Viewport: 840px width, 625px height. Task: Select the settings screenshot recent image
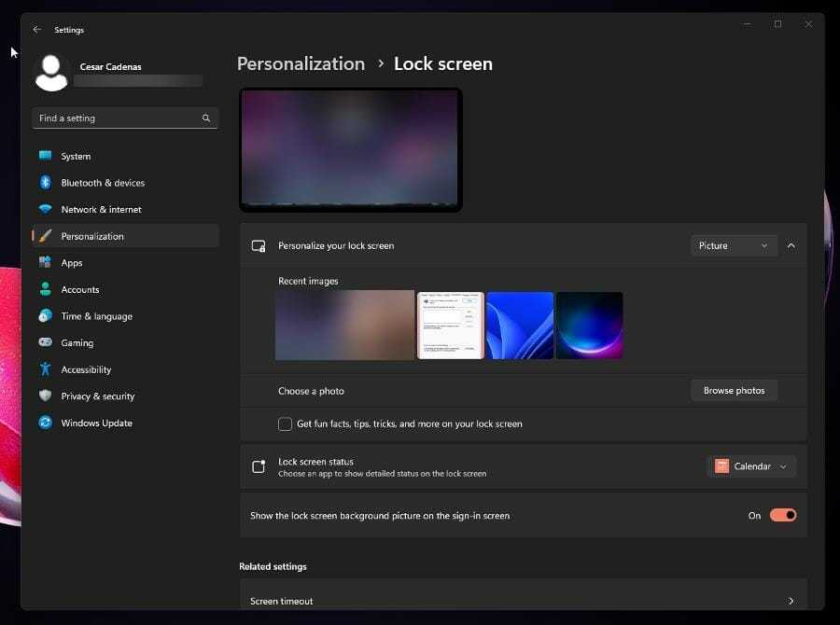tap(451, 325)
